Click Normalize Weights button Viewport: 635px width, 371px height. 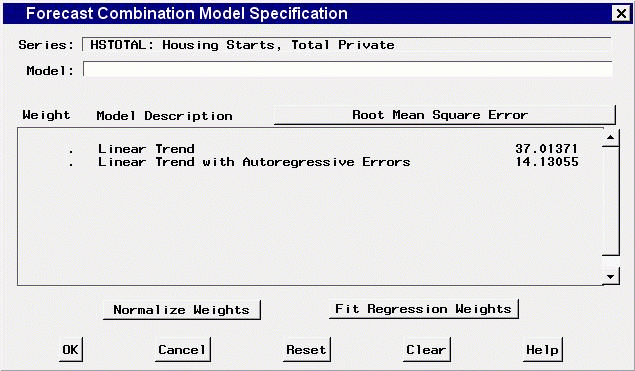(x=181, y=310)
